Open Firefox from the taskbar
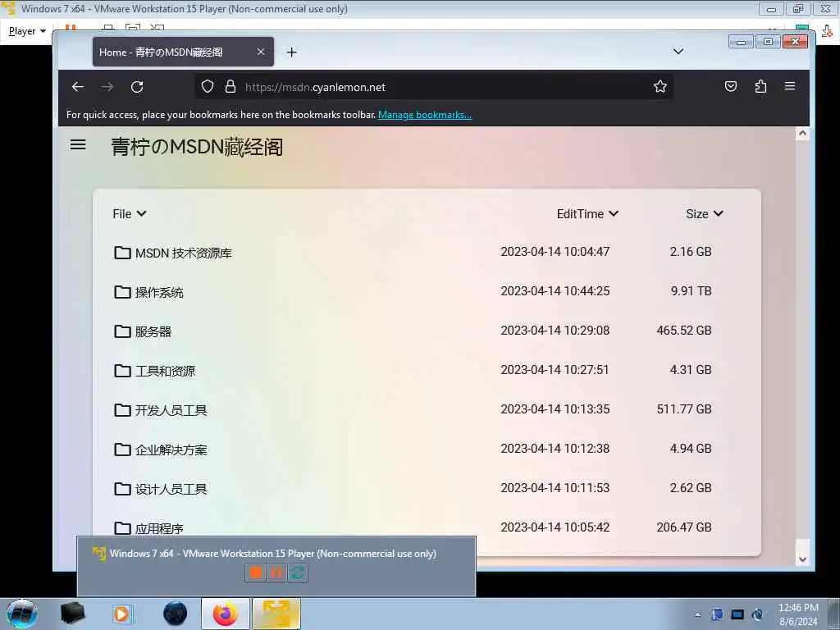Image resolution: width=840 pixels, height=630 pixels. 225,614
